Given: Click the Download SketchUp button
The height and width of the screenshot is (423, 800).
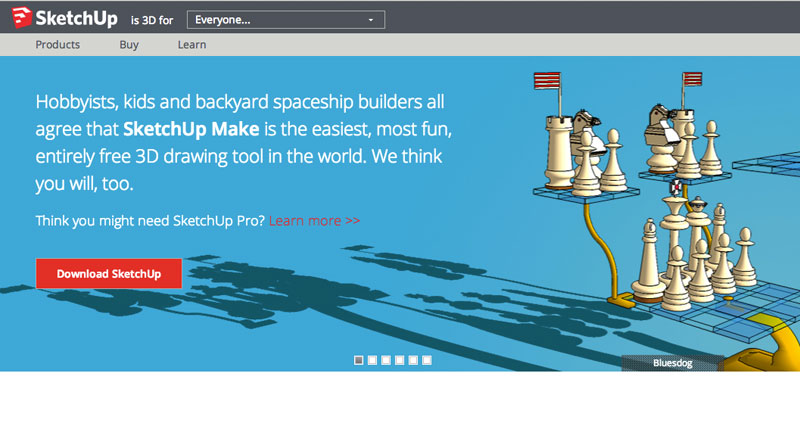Looking at the screenshot, I should point(109,273).
